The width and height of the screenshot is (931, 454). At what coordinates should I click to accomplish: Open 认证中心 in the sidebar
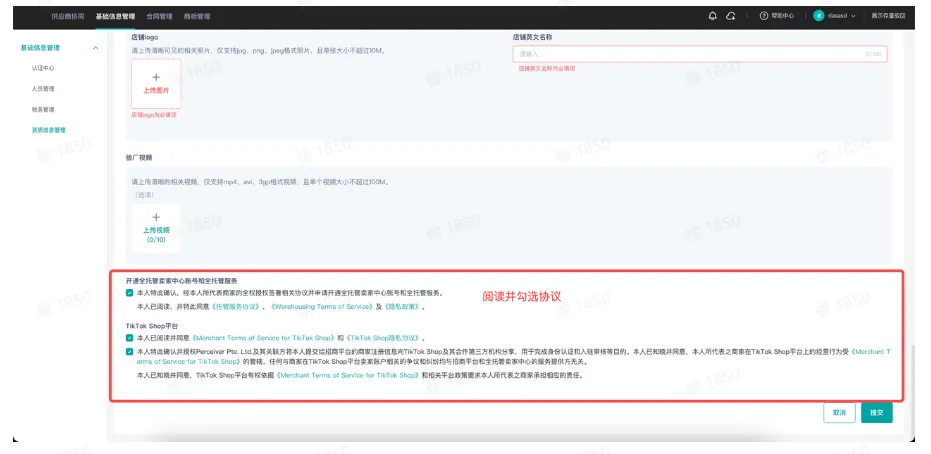pyautogui.click(x=43, y=68)
